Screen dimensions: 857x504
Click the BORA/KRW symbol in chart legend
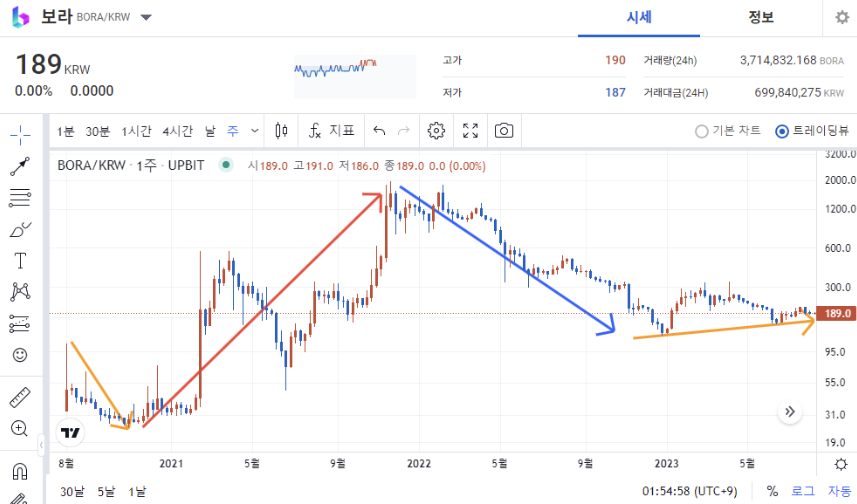tap(91, 165)
